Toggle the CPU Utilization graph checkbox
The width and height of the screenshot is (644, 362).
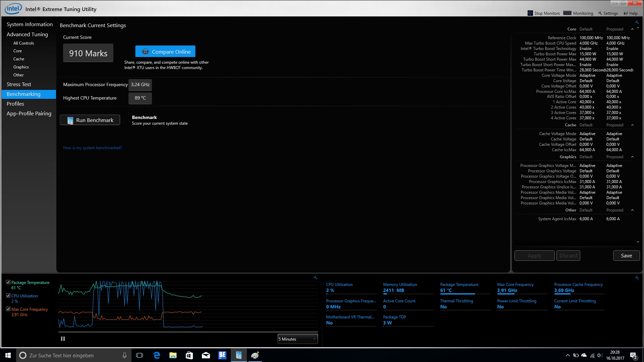coord(8,296)
